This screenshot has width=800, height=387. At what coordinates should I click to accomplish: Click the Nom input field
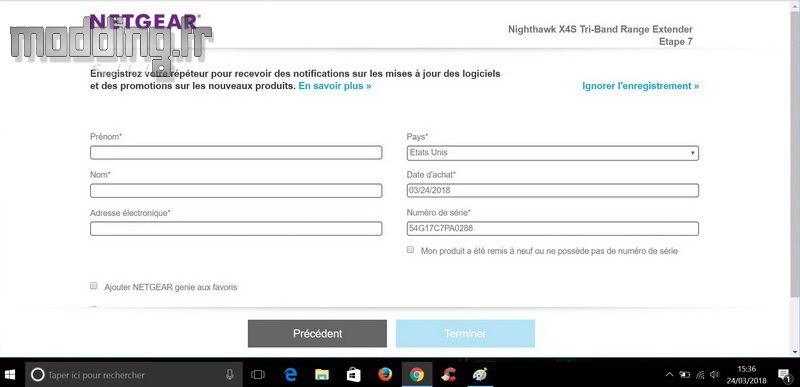[236, 191]
